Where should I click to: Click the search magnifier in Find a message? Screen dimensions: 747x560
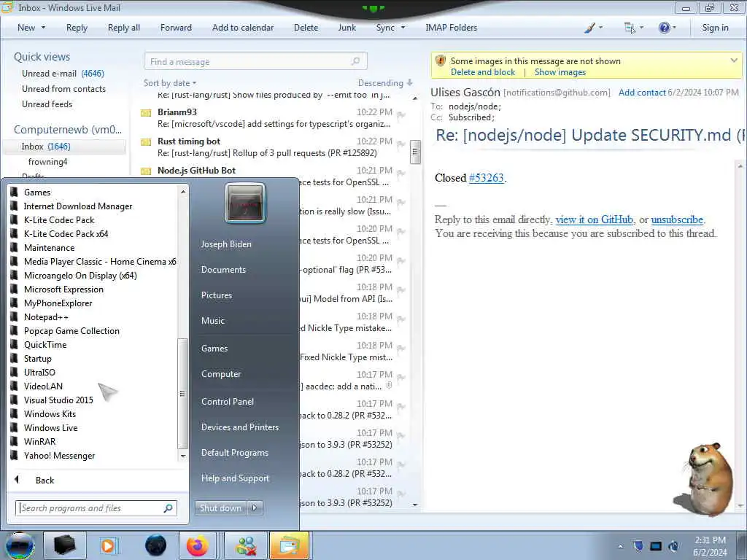[x=355, y=61]
